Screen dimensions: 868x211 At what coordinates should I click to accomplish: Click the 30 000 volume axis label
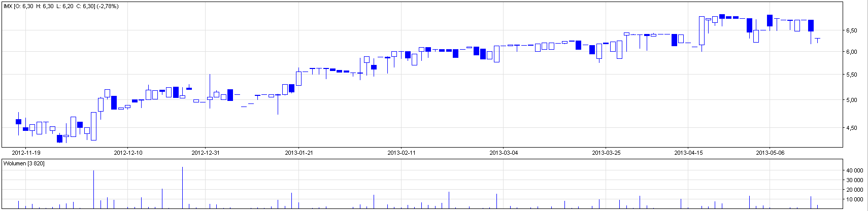(x=854, y=180)
